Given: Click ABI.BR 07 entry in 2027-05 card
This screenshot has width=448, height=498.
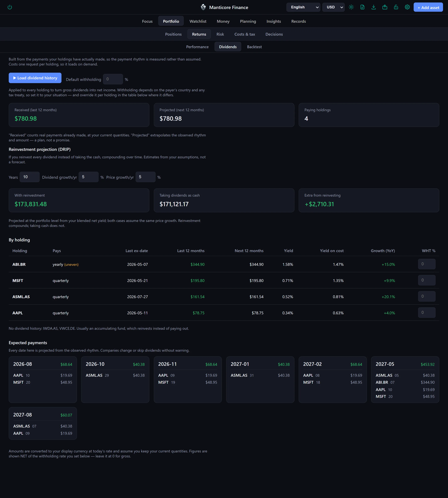Looking at the screenshot, I should point(405,382).
